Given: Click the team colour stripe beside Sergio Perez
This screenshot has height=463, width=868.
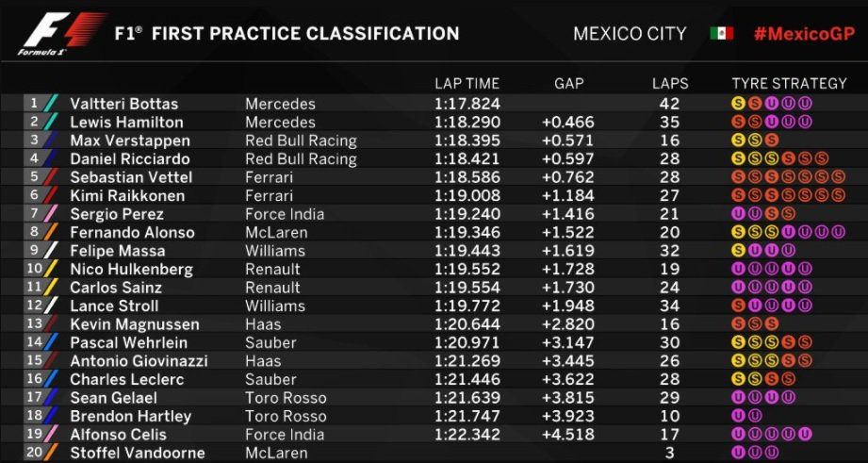Looking at the screenshot, I should (54, 214).
